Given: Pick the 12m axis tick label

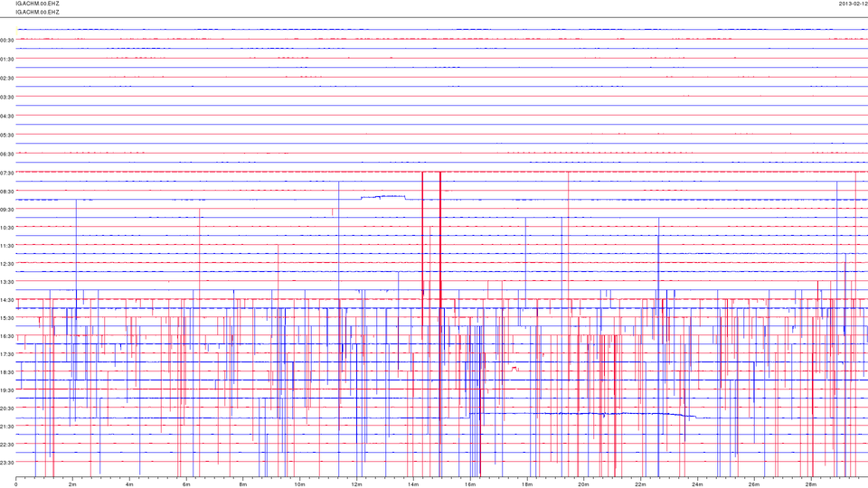Looking at the screenshot, I should click(x=356, y=484).
